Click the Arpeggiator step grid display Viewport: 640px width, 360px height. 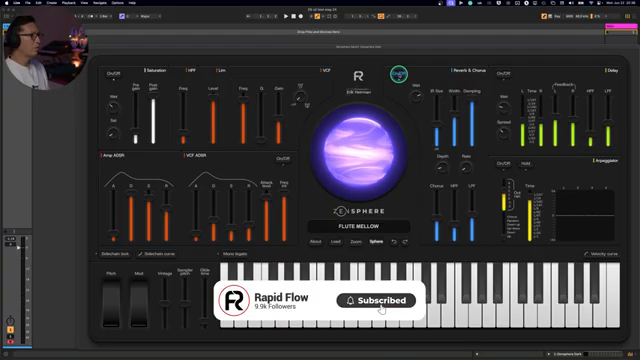[584, 216]
